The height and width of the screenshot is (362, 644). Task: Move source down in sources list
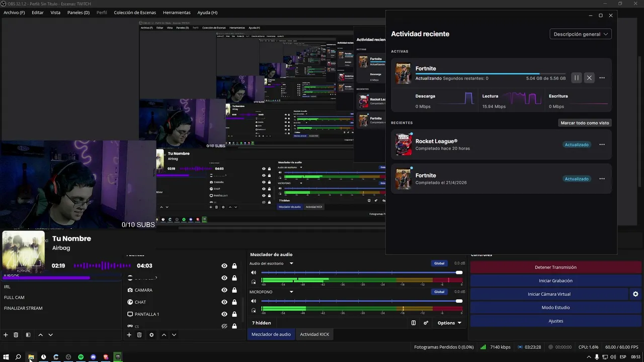[x=174, y=335]
